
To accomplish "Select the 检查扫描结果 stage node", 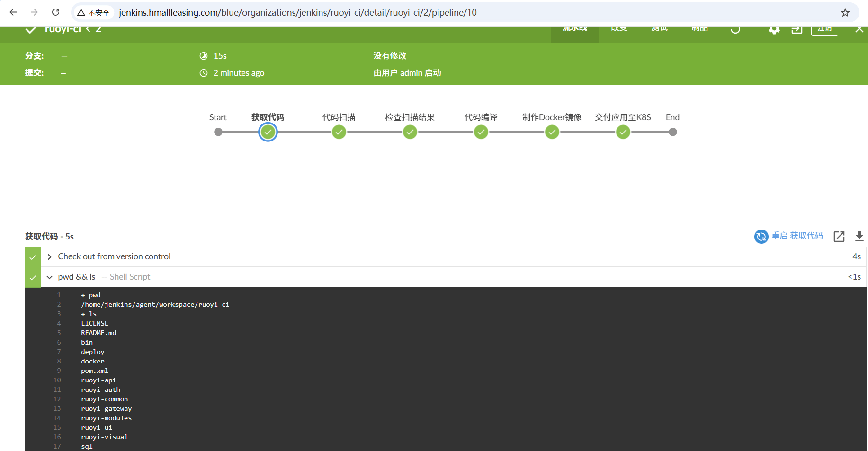I will (x=410, y=132).
